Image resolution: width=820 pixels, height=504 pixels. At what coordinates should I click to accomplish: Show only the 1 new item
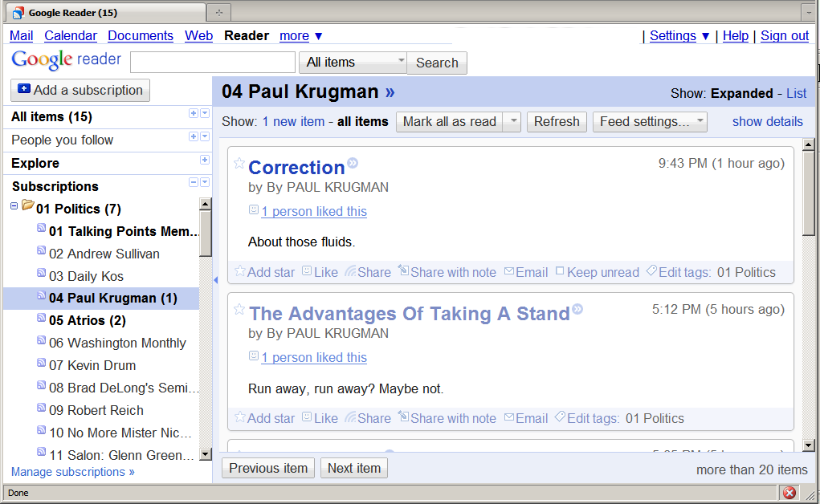pos(293,122)
